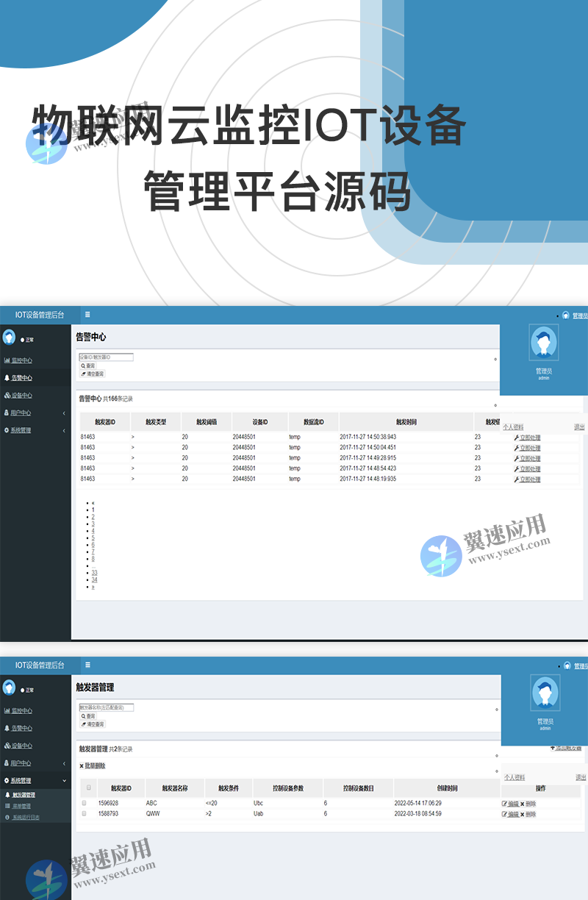The height and width of the screenshot is (900, 588).
Task: Click the hamburger menu icon in the top bar
Action: tap(87, 315)
